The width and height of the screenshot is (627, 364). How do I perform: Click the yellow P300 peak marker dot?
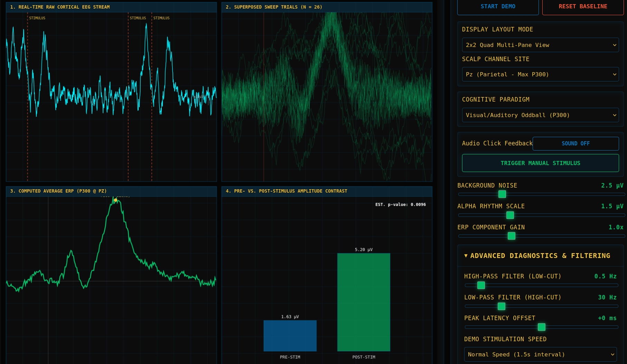click(115, 200)
